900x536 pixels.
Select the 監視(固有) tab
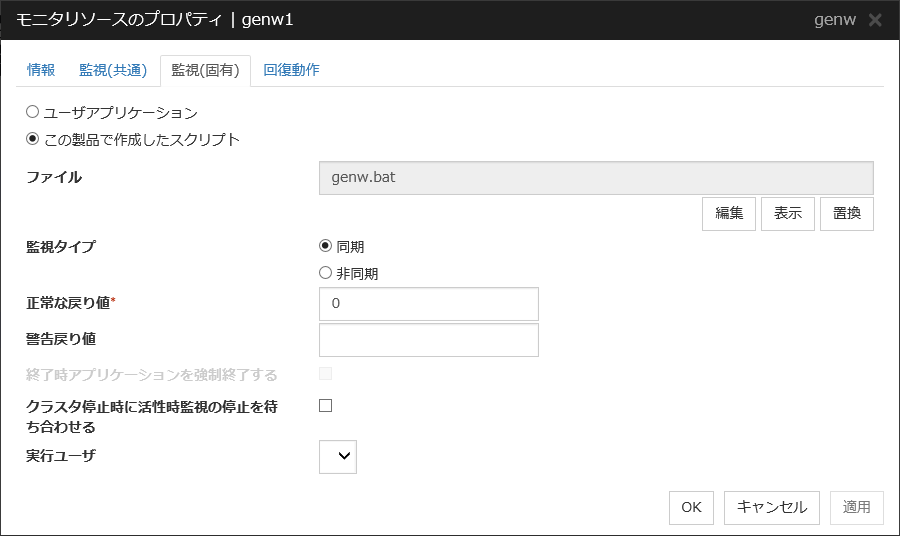[205, 70]
